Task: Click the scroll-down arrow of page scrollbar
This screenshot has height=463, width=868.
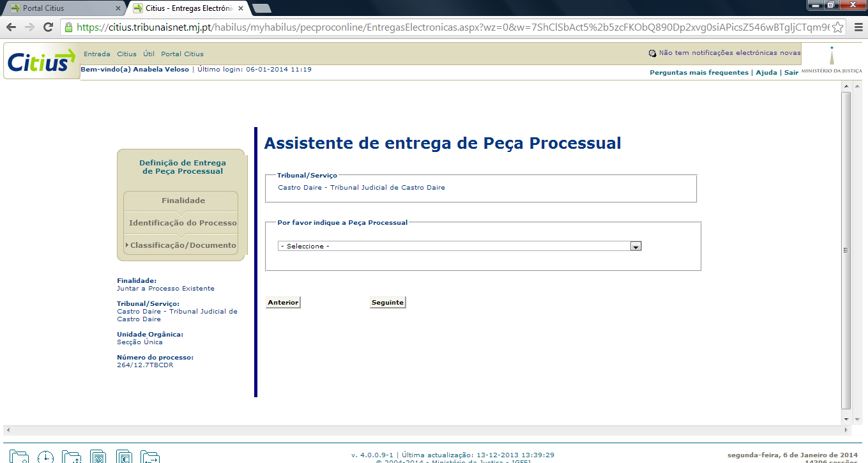Action: 846,419
